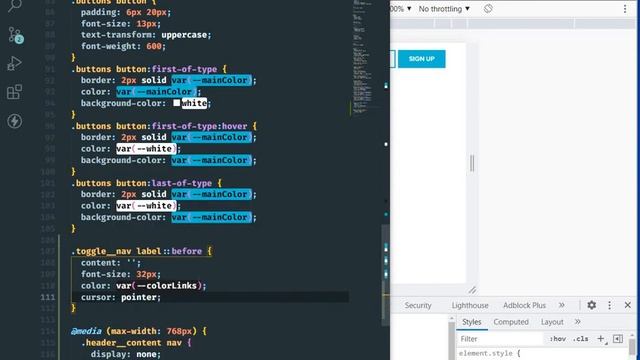Click the white color swatch in editor

176,103
